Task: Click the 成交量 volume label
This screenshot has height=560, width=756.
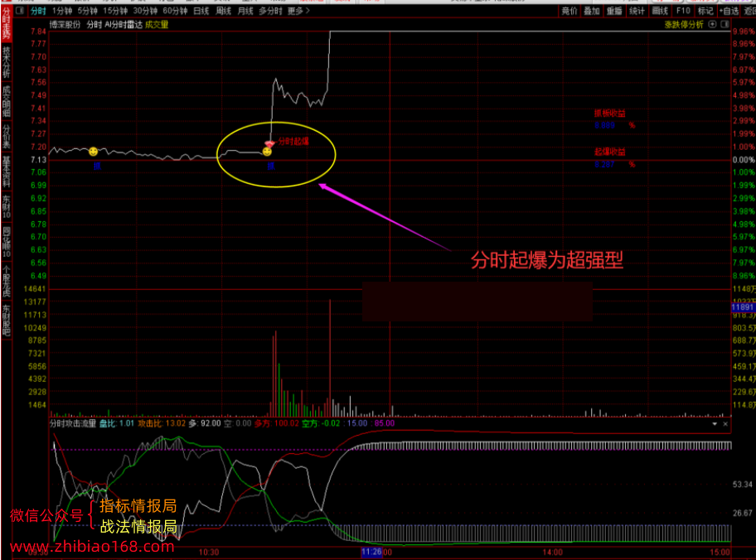Action: (x=157, y=25)
